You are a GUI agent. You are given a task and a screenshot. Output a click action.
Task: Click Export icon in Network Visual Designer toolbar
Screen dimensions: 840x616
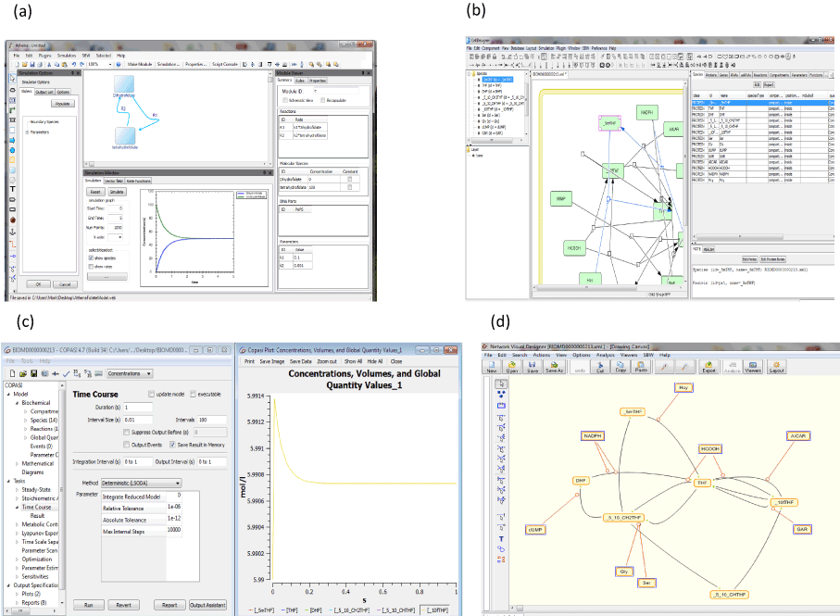tap(708, 367)
